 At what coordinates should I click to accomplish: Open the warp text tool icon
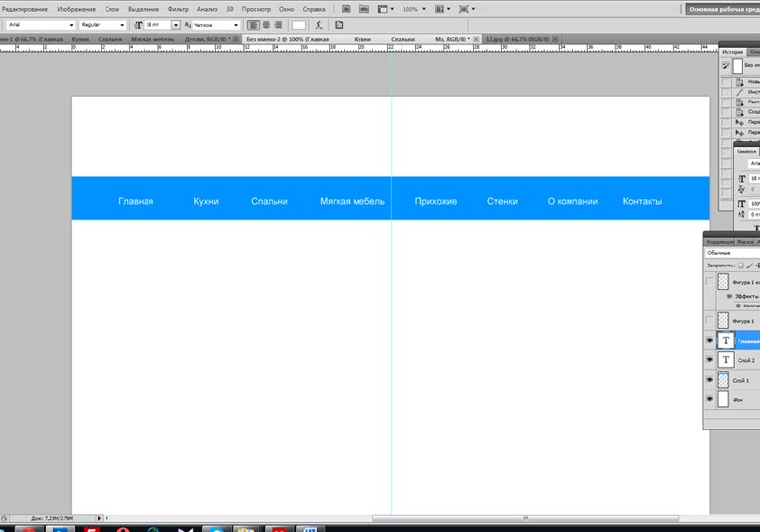point(318,25)
